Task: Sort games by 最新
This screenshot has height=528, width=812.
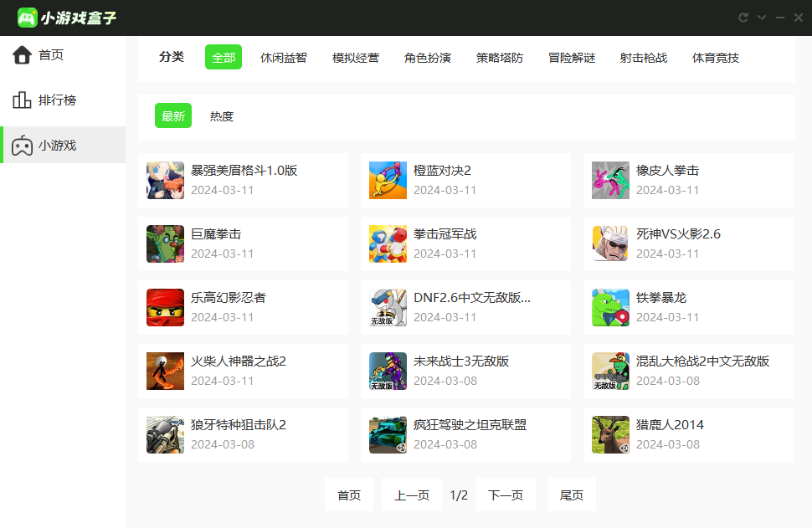Action: click(x=173, y=116)
